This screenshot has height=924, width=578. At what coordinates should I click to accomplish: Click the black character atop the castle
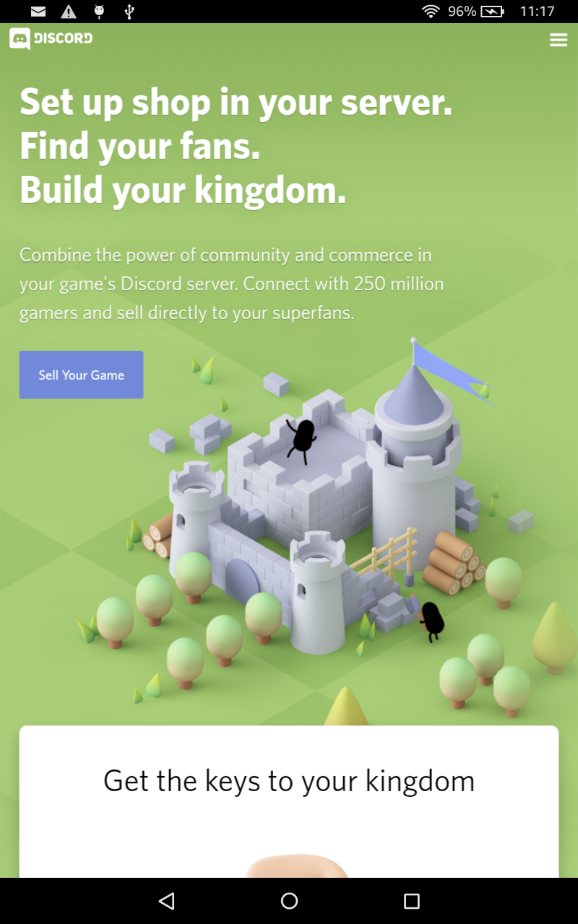point(301,439)
